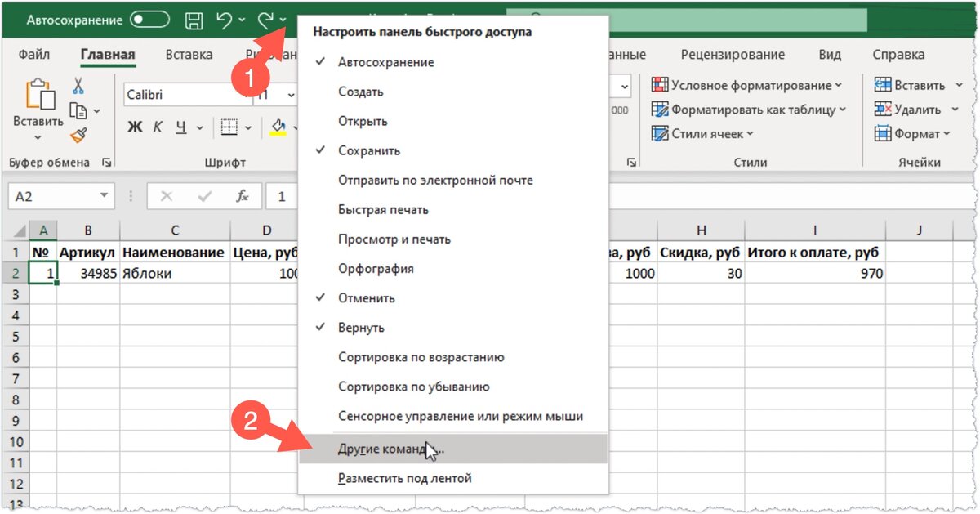Toggle bold with the Ж button
This screenshot has width=980, height=514.
tap(135, 127)
